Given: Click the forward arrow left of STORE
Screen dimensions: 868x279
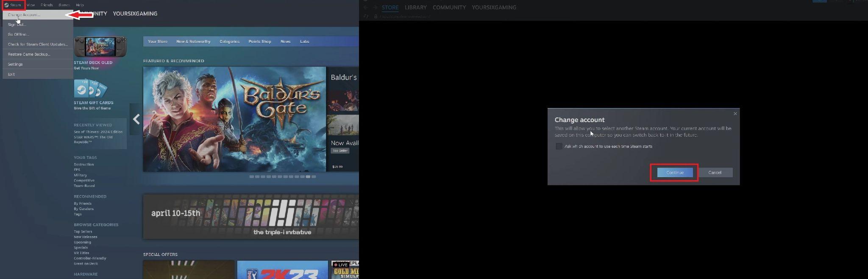Looking at the screenshot, I should (375, 7).
